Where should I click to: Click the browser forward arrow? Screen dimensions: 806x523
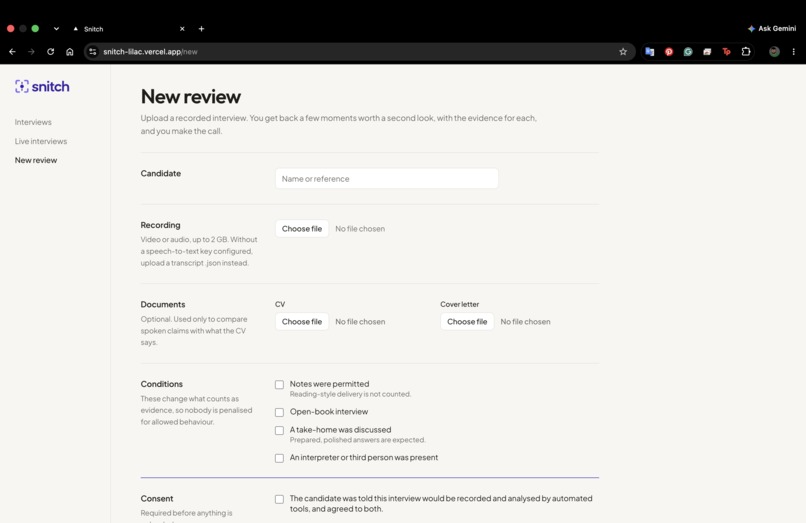coord(31,51)
